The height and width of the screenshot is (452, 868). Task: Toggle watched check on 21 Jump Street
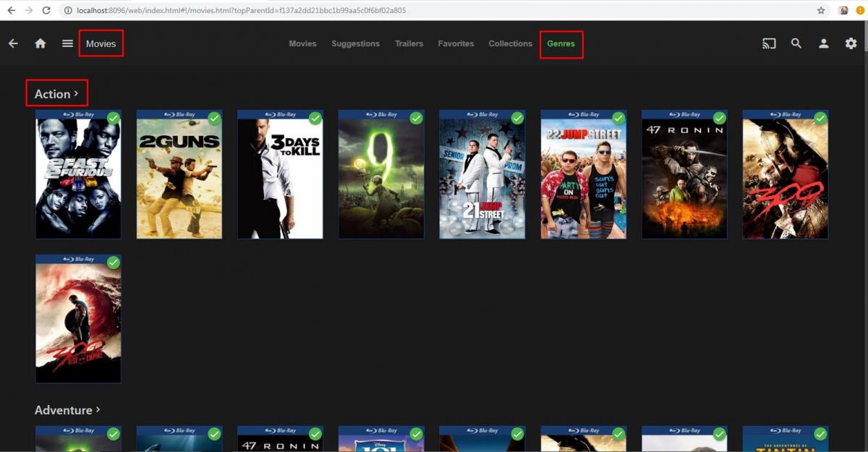(x=517, y=118)
